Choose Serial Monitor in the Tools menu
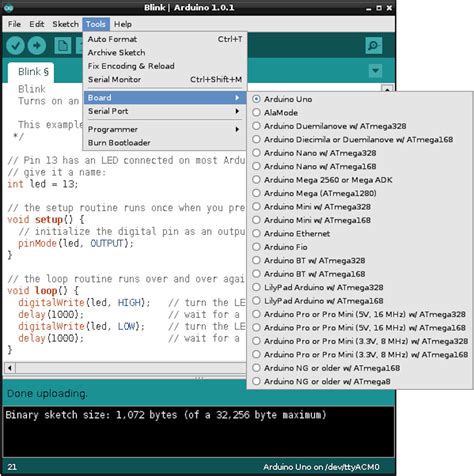 pos(165,79)
